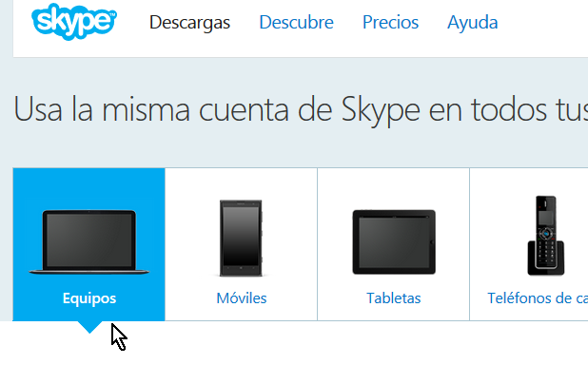Open the Descargas menu item
The width and height of the screenshot is (588, 384).
pos(189,23)
